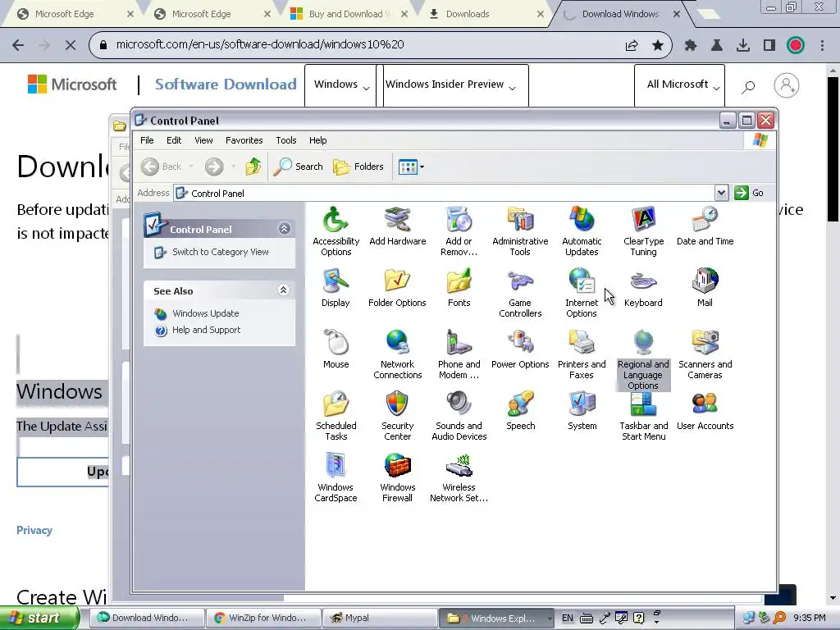The width and height of the screenshot is (840, 630).
Task: Select Wireless Network Setup icon
Action: coord(459,478)
